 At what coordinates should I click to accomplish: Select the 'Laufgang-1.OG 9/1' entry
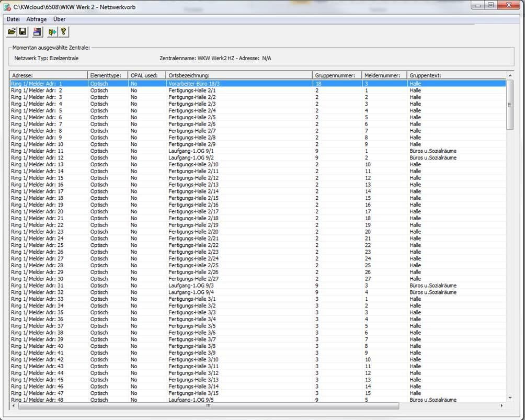point(191,151)
